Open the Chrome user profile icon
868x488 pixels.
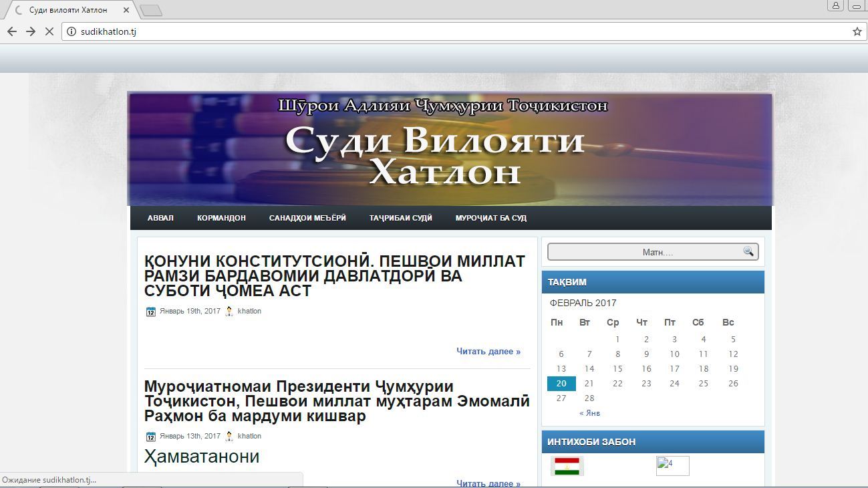coord(835,6)
